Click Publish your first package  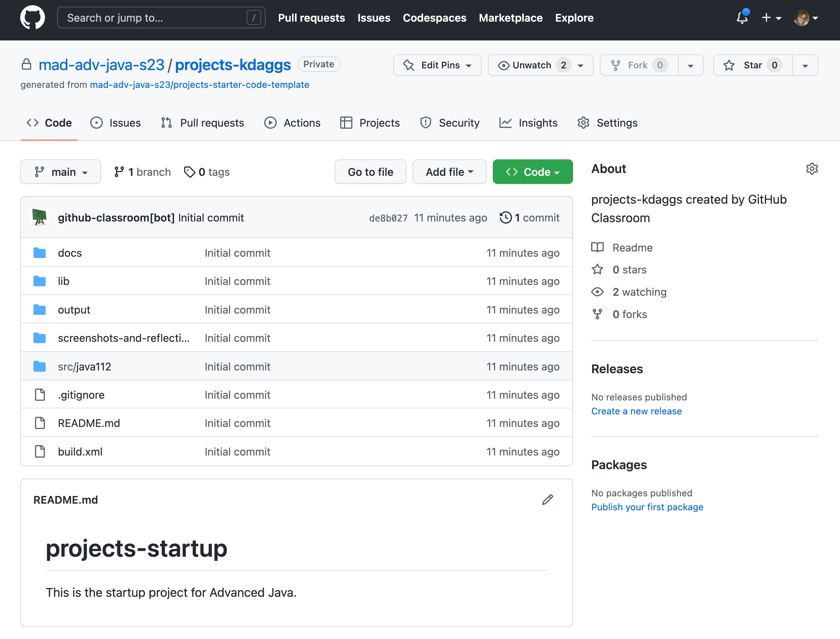click(647, 507)
